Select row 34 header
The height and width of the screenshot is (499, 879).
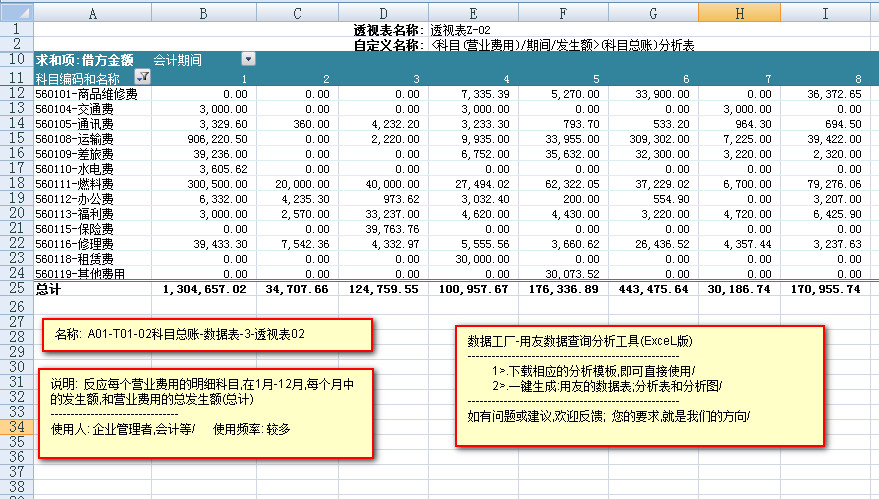[16, 427]
